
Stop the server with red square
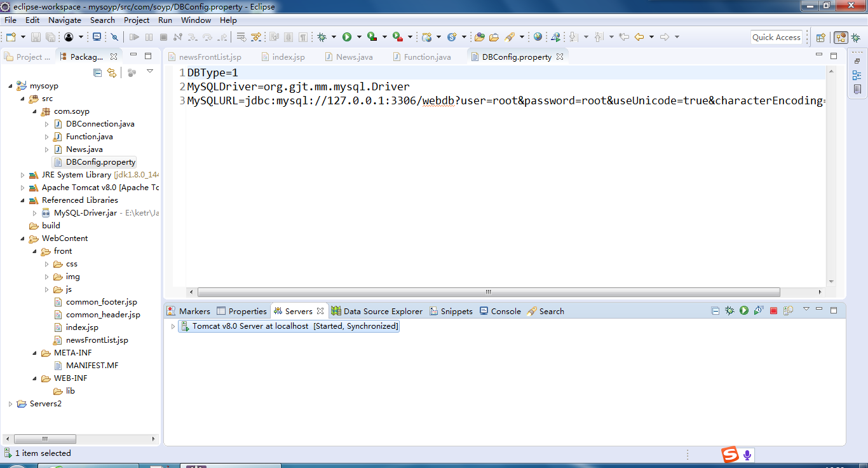point(773,311)
